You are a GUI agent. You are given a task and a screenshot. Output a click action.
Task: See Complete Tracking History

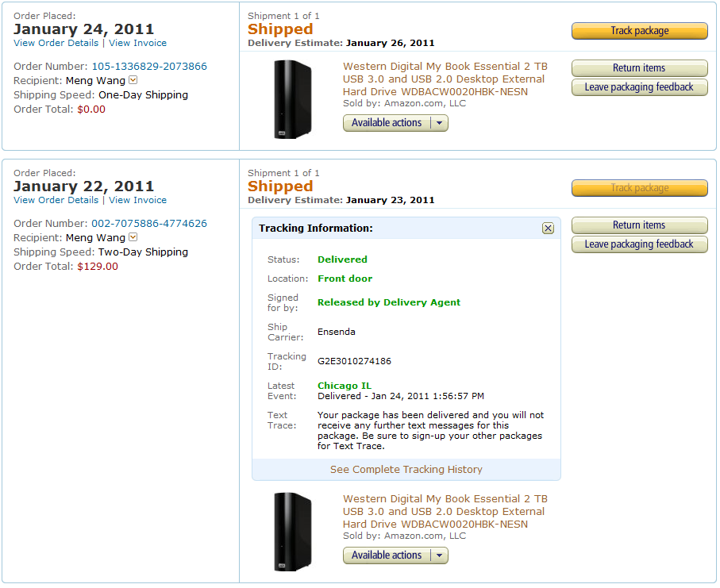406,469
